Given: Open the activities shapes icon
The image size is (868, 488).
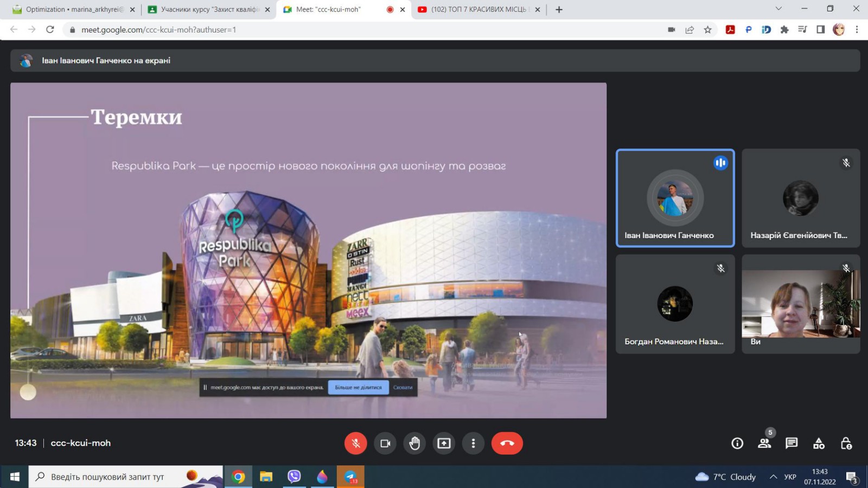Looking at the screenshot, I should click(819, 444).
